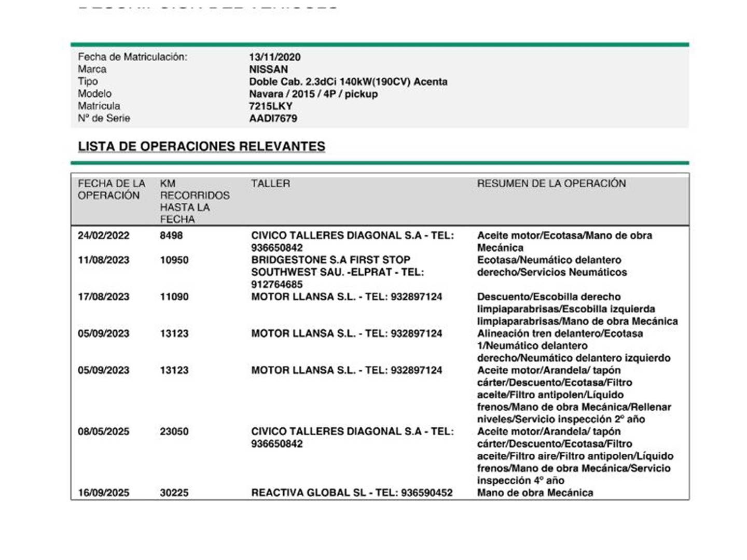Click the operation date 24/02/2022
The image size is (747, 560).
pos(103,235)
